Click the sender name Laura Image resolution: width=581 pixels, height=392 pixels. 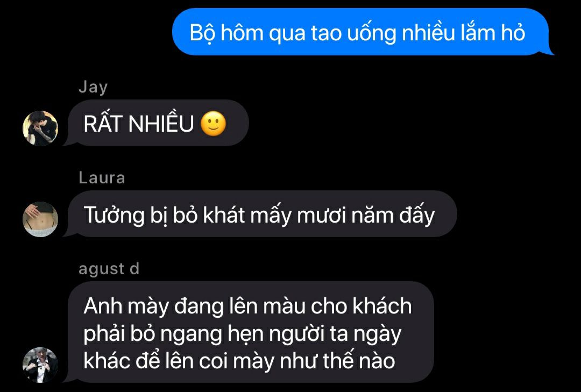[x=102, y=177]
